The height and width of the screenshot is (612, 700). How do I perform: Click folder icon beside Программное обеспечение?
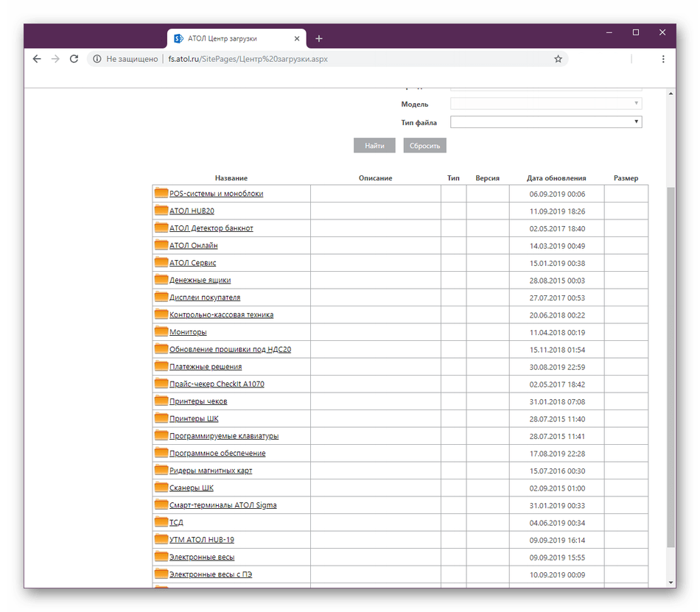161,453
